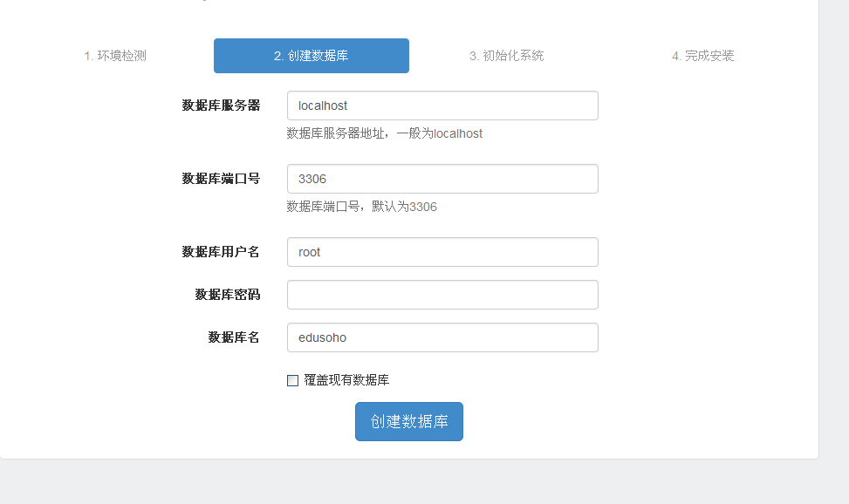
Task: Click the empty 数据库密码 input box
Action: pyautogui.click(x=442, y=295)
